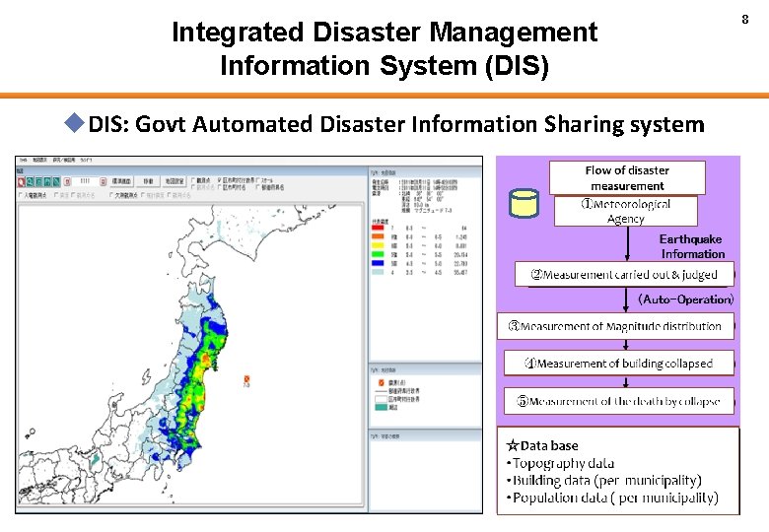Click the first wide button after the scale field
This screenshot has height=532, width=769.
point(121,181)
